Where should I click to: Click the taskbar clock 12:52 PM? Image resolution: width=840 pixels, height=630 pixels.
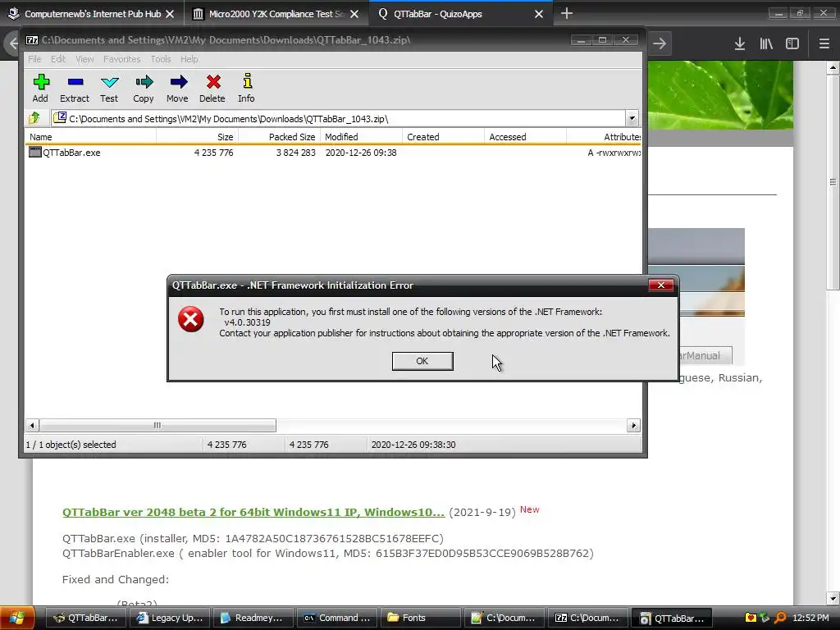[x=810, y=618]
